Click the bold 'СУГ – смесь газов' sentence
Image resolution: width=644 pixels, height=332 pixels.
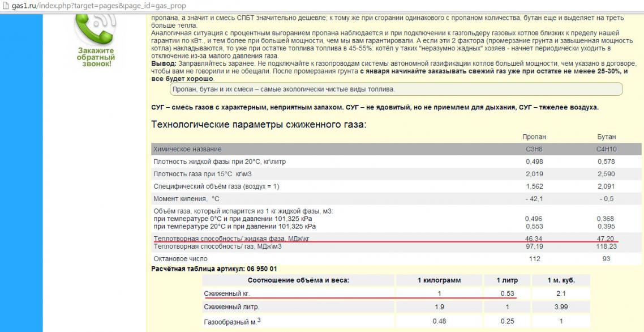(375, 108)
